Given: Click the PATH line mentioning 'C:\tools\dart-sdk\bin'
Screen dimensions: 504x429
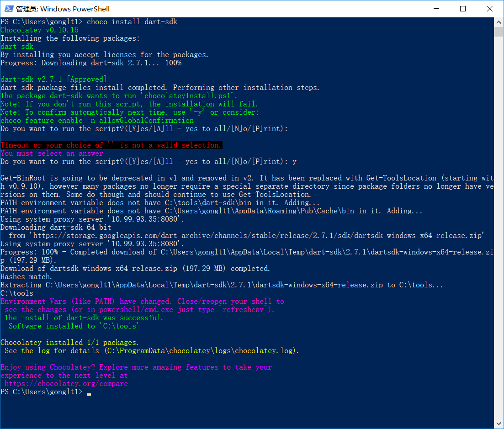Looking at the screenshot, I should [160, 203].
